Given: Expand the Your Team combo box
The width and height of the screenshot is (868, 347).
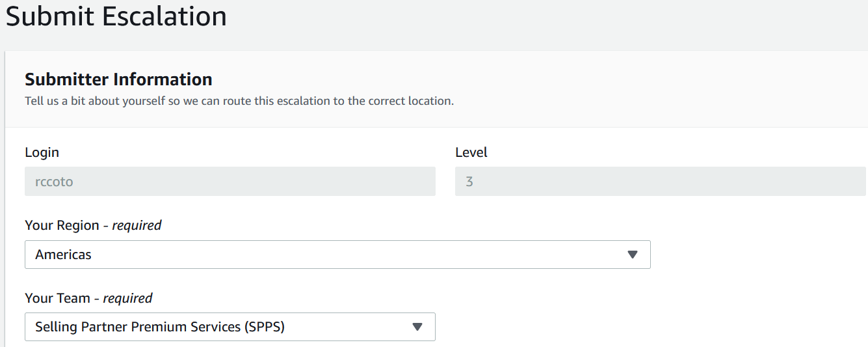Looking at the screenshot, I should [x=230, y=327].
